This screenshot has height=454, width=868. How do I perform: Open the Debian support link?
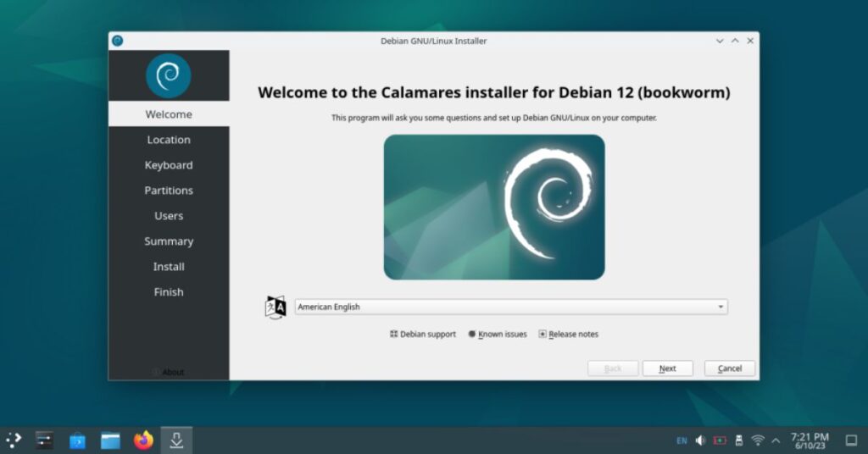(x=423, y=334)
